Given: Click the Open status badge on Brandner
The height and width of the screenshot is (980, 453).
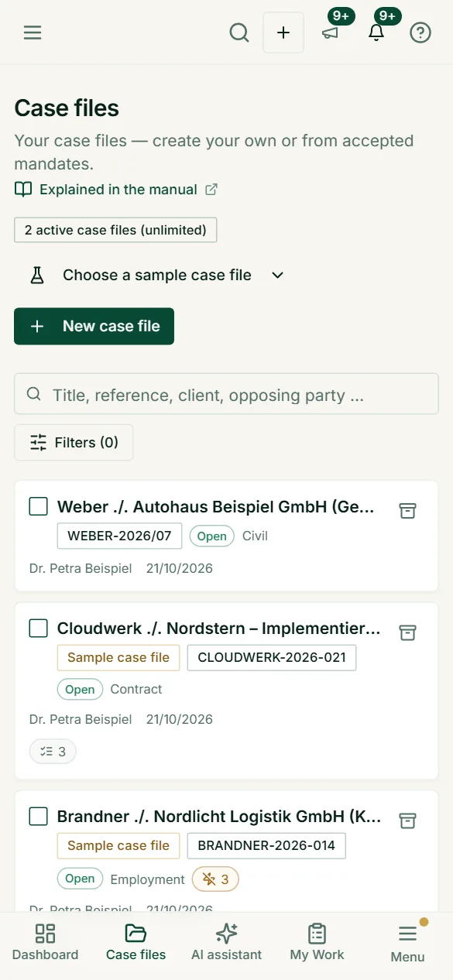Looking at the screenshot, I should pyautogui.click(x=80, y=879).
